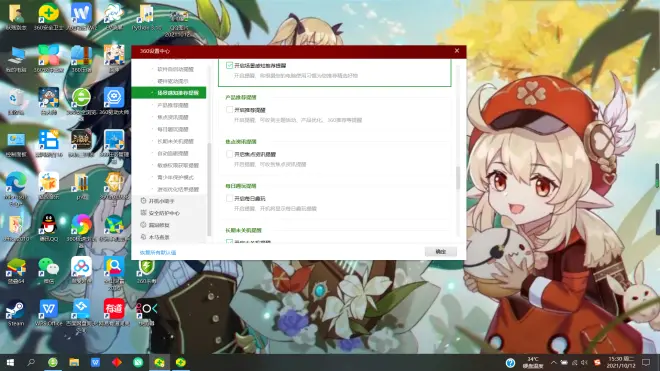Open the red 有道 desktop shortcut
660x371 pixels.
tap(114, 313)
